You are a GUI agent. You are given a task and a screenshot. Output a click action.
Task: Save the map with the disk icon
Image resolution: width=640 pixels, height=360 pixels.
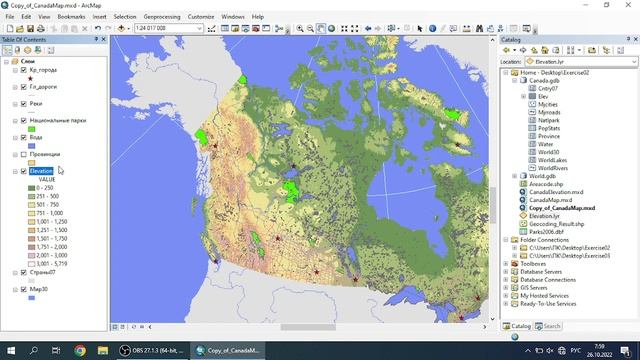[x=30, y=29]
